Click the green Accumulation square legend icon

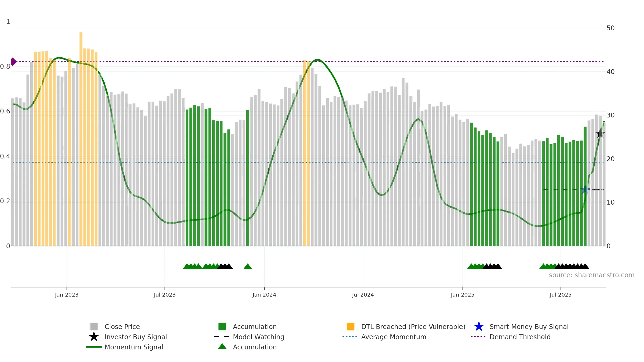coord(222,326)
